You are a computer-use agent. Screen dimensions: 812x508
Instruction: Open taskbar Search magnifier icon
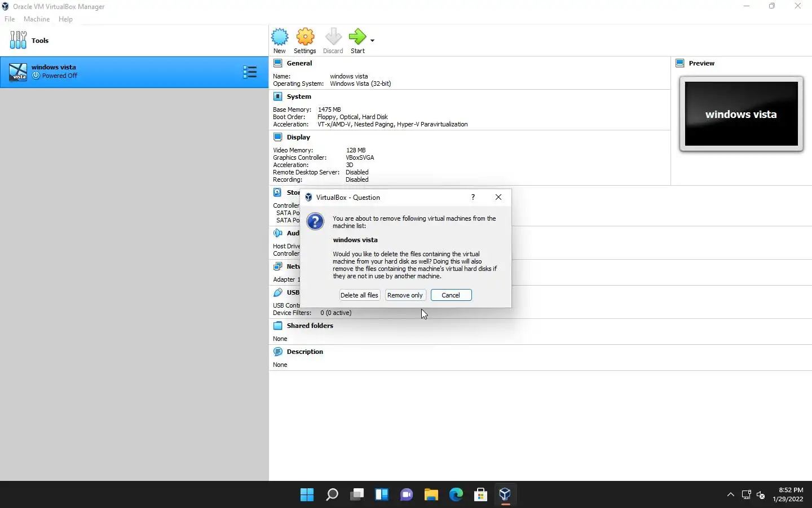coord(332,495)
